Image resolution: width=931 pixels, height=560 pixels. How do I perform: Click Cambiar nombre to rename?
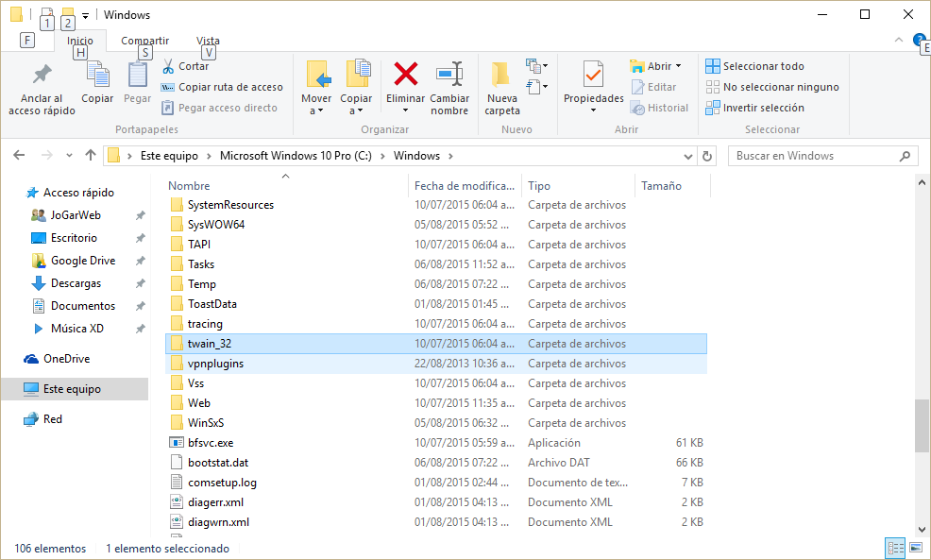(x=449, y=88)
